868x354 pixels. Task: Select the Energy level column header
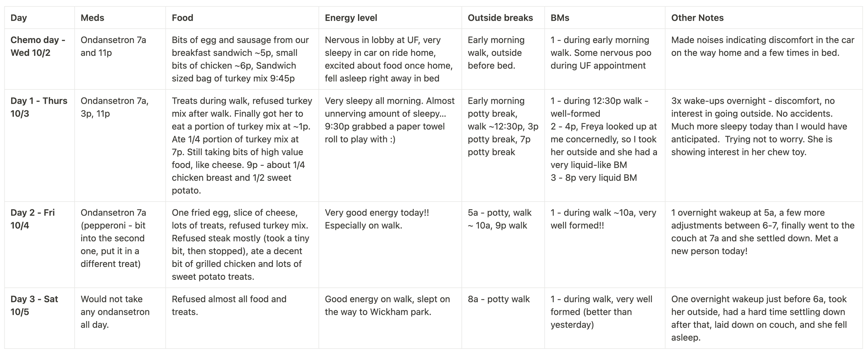(390, 18)
